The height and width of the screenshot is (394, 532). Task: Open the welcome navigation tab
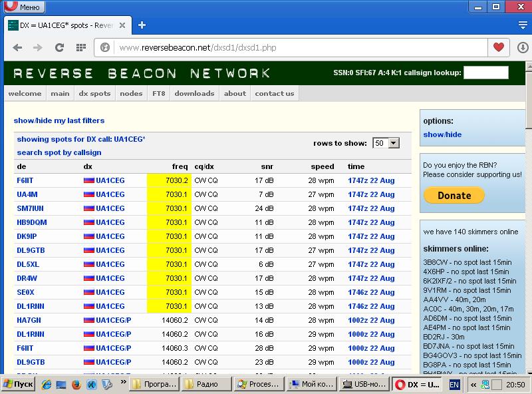coord(25,93)
